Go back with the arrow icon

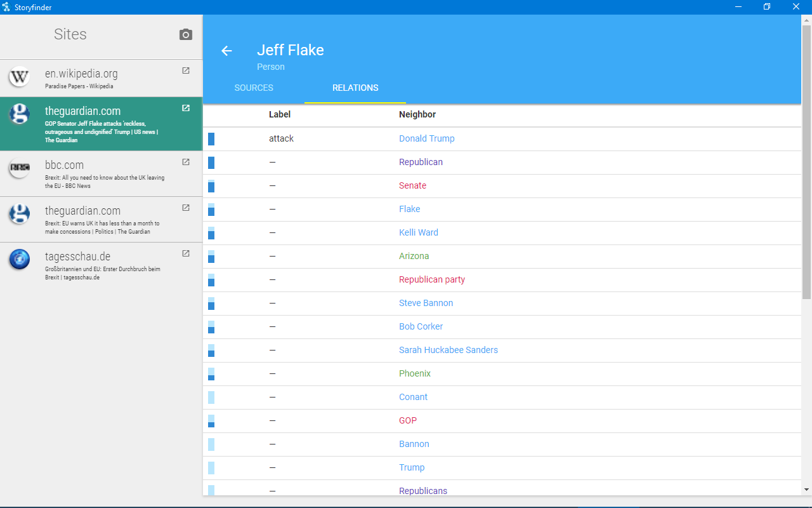(226, 51)
